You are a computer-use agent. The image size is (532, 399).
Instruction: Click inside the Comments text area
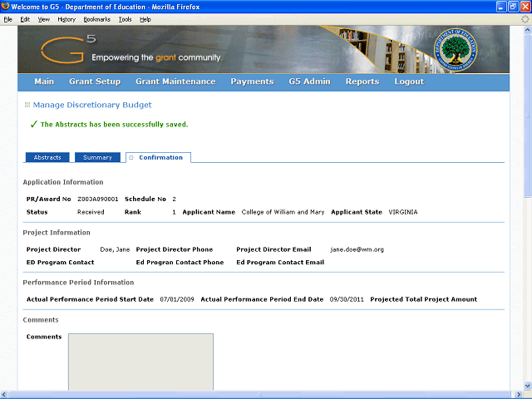coord(140,362)
